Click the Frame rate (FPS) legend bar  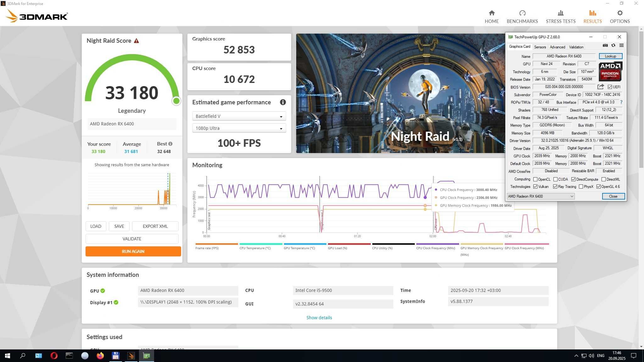pyautogui.click(x=216, y=244)
